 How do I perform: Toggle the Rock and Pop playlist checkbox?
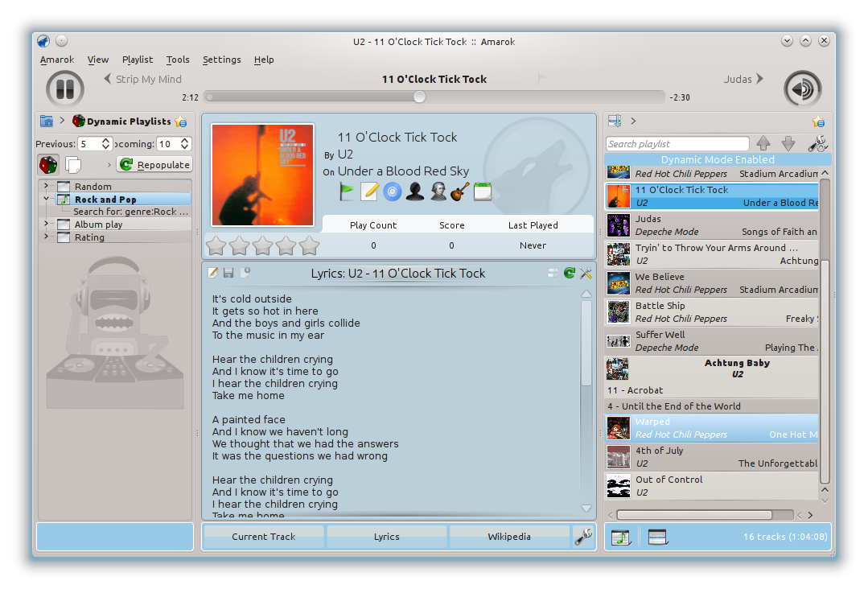[64, 200]
